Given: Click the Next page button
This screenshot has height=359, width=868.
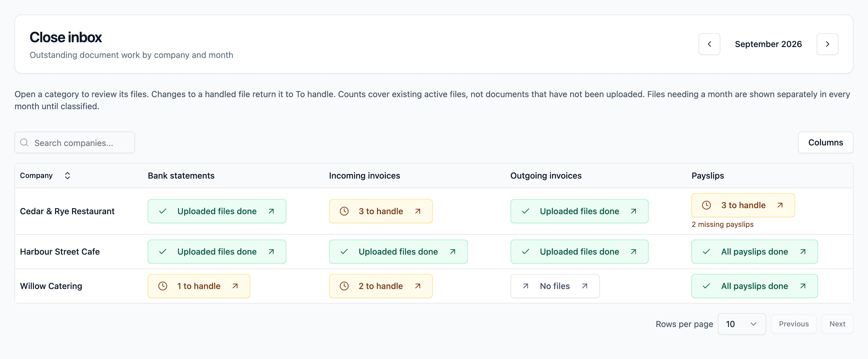Looking at the screenshot, I should pyautogui.click(x=837, y=324).
